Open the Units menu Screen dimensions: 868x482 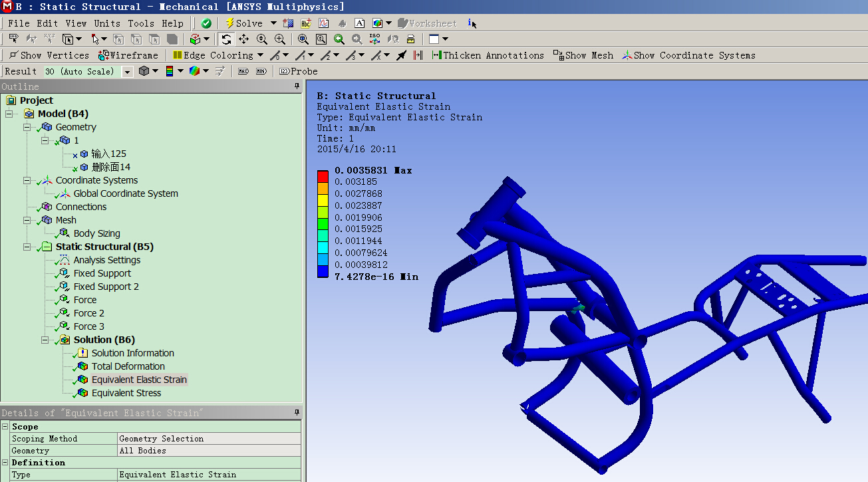point(107,23)
